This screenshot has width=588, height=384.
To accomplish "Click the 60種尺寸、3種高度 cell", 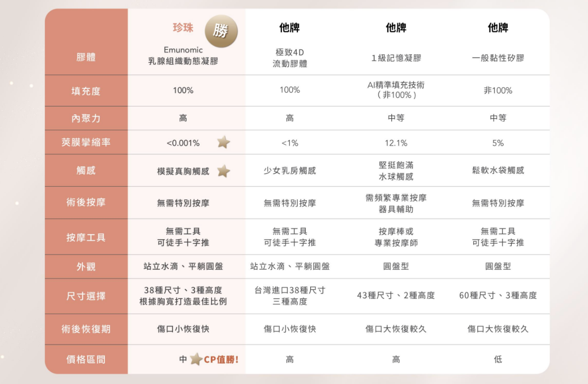I will (498, 295).
